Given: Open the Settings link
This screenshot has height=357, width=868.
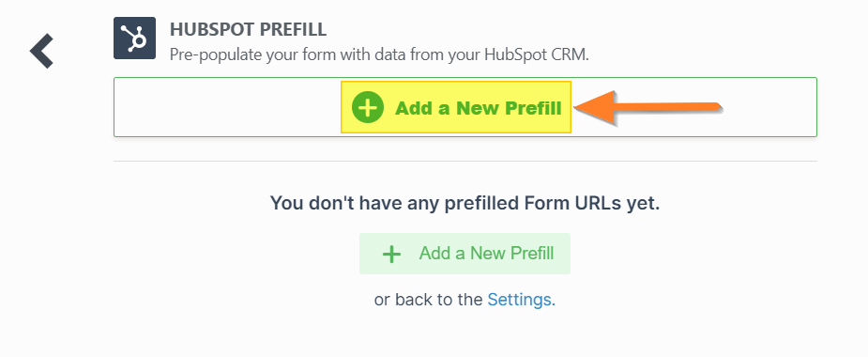Looking at the screenshot, I should [521, 300].
